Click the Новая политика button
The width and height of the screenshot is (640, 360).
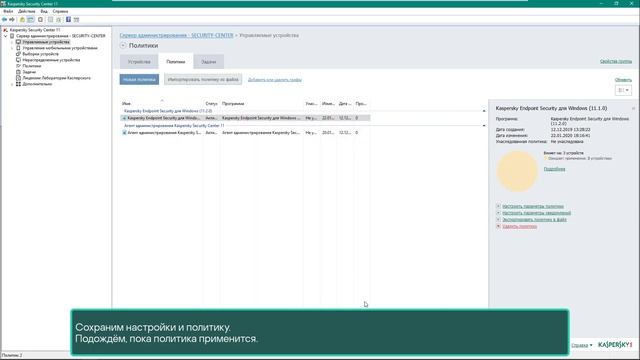(139, 80)
